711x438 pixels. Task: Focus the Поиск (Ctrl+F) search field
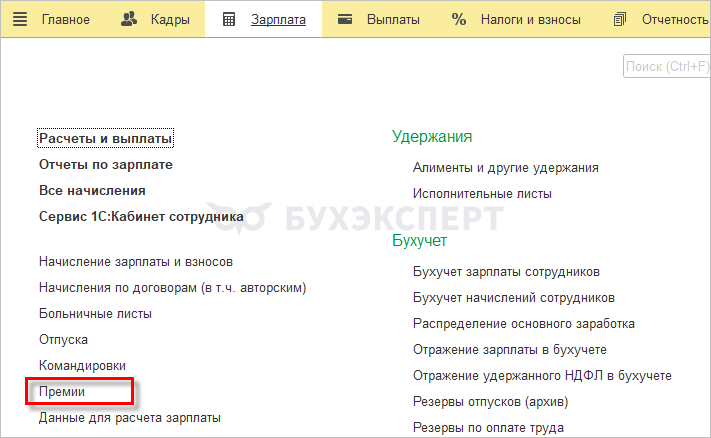[666, 67]
